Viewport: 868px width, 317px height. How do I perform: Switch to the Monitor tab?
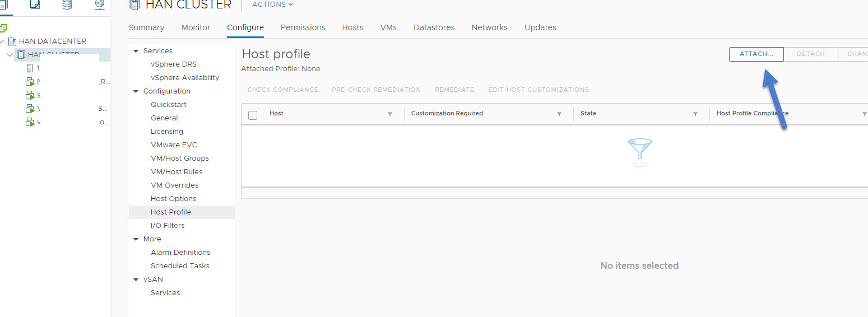[x=196, y=27]
